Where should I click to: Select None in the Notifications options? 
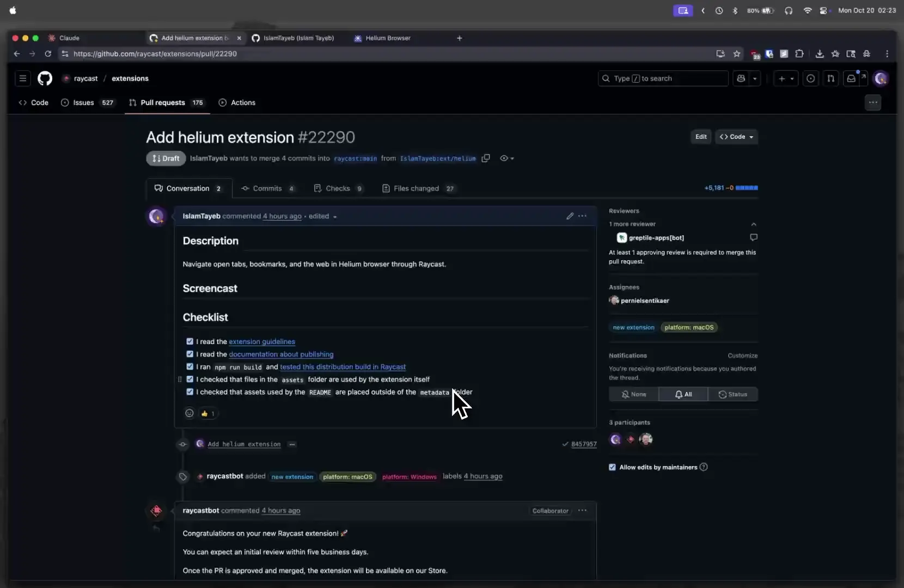(x=634, y=394)
